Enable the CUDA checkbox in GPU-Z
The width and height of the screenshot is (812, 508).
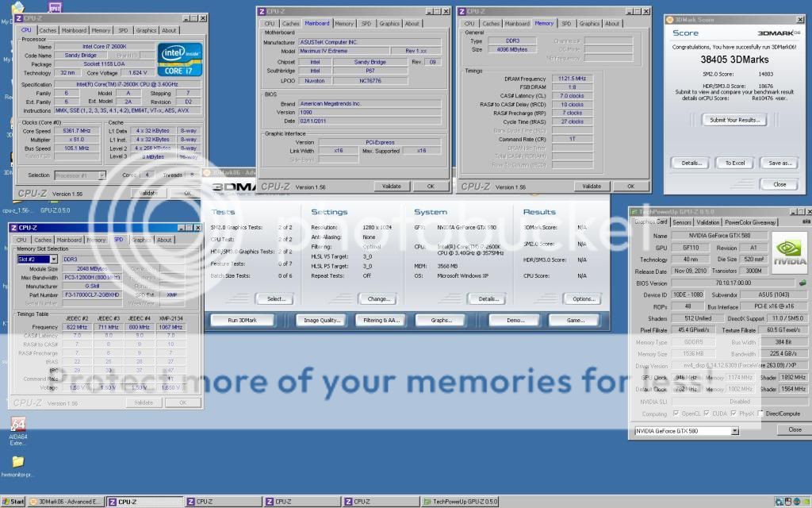pyautogui.click(x=707, y=413)
